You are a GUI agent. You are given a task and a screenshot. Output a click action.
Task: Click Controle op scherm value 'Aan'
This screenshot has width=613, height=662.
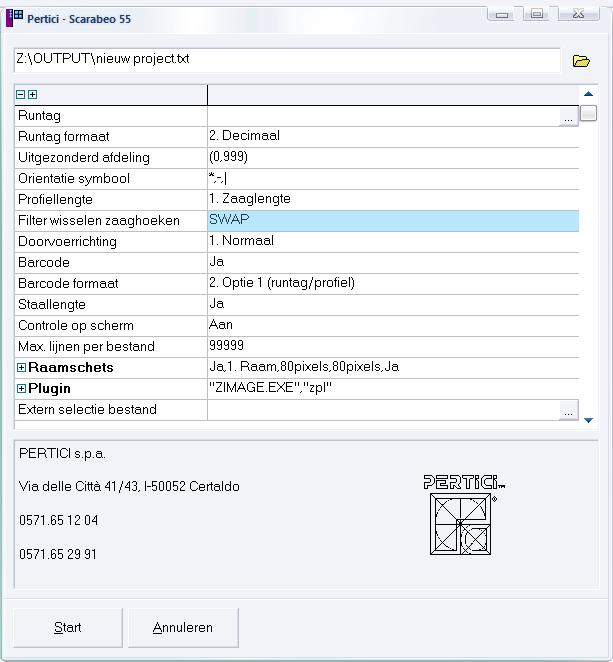[x=221, y=325]
